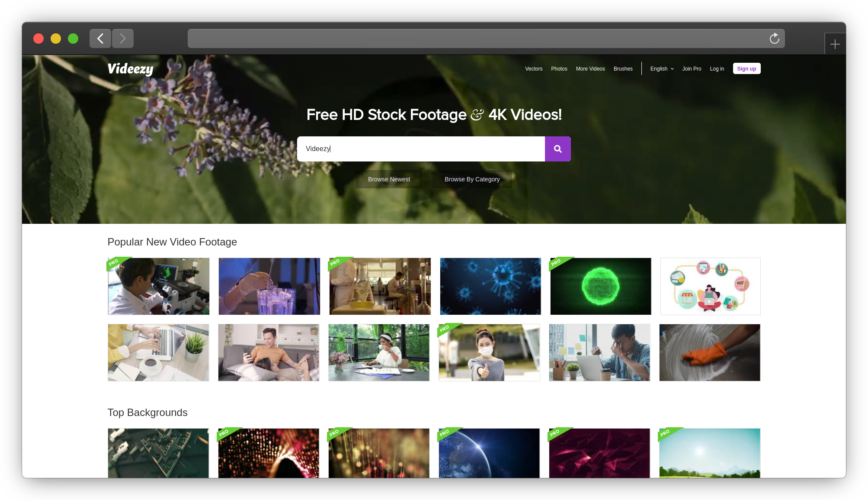Screen dimensions: 868x500
Task: Click the Videezy logo
Action: pos(130,69)
